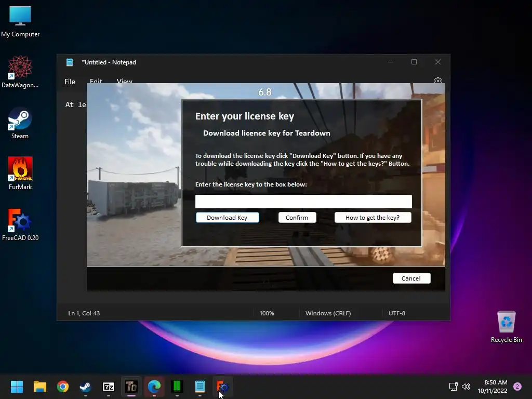The width and height of the screenshot is (532, 399).
Task: Open the Windows Start menu
Action: (17, 387)
